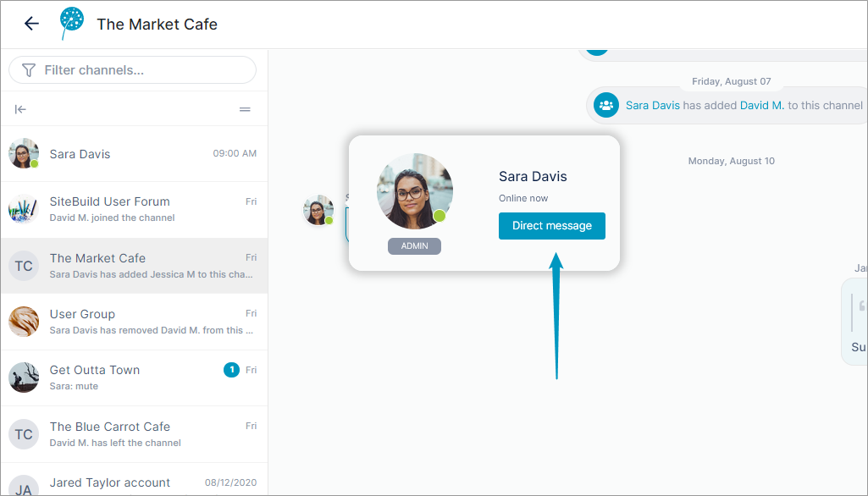This screenshot has height=496, width=868.
Task: Click Sara Davis's large profile photo in the popup
Action: pos(415,191)
